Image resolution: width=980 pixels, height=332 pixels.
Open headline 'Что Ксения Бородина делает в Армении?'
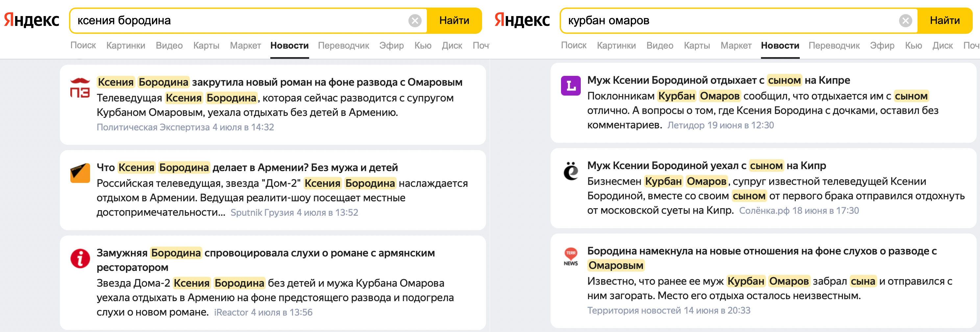point(247,167)
